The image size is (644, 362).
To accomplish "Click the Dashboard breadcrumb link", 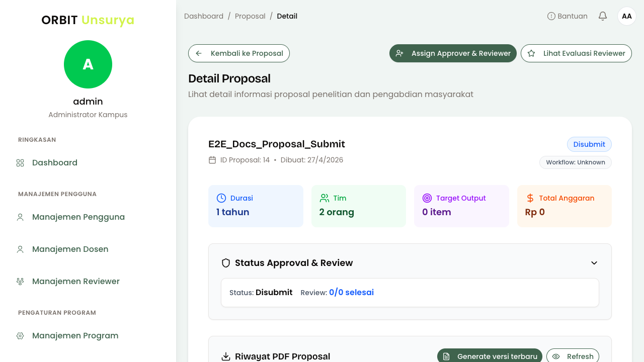I will point(204,16).
